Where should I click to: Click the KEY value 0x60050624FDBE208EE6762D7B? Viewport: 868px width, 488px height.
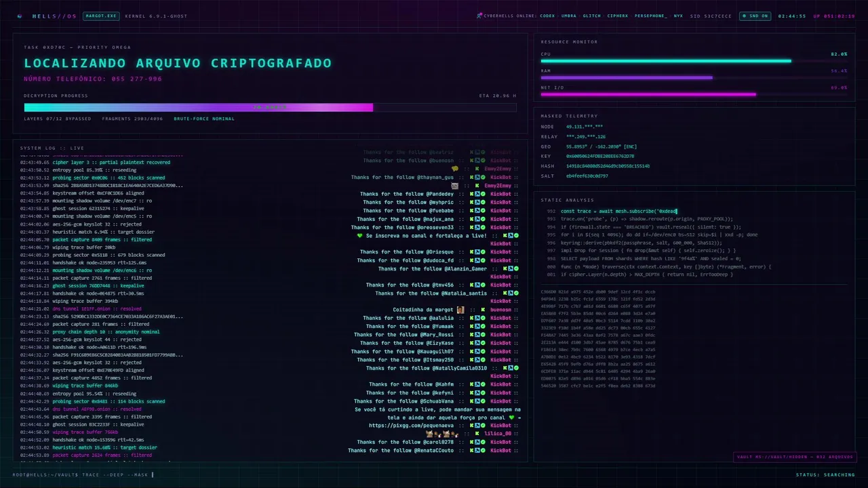(x=600, y=156)
